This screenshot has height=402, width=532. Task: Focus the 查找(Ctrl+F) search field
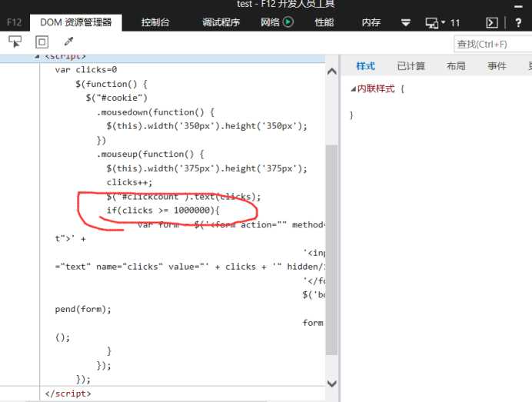(x=493, y=44)
